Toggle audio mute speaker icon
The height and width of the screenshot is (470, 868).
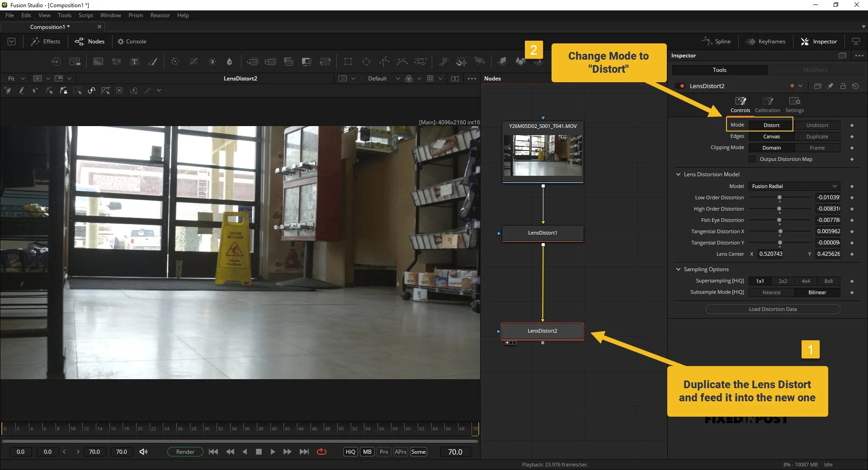143,451
